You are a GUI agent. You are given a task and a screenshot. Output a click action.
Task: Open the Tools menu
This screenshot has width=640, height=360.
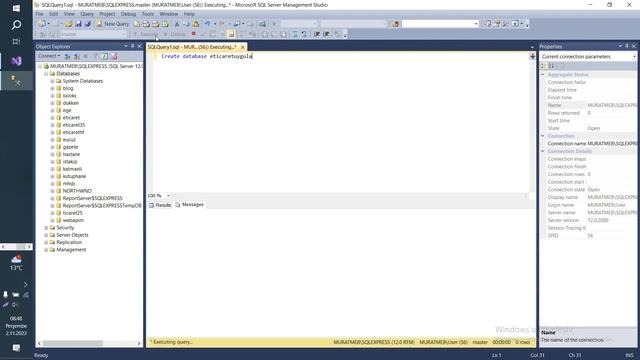tap(148, 14)
